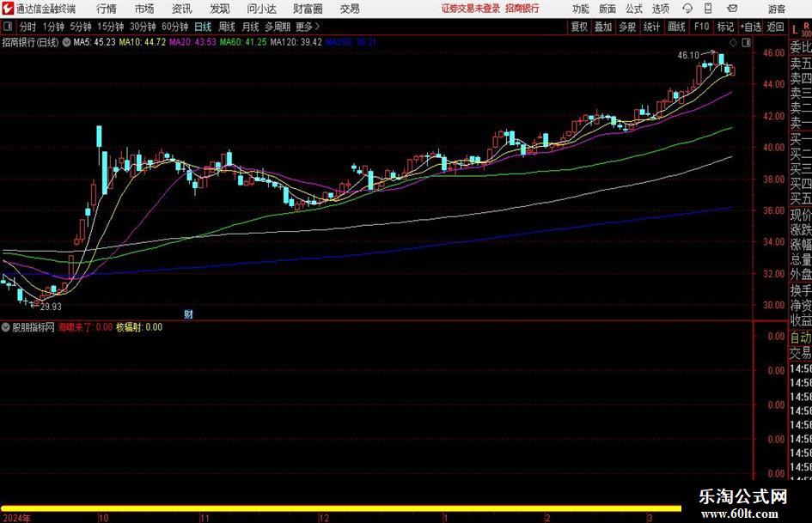Expand the 招商银行(日线) MA indicator dropdown
Viewport: 812px width, 523px height.
pyautogui.click(x=66, y=42)
